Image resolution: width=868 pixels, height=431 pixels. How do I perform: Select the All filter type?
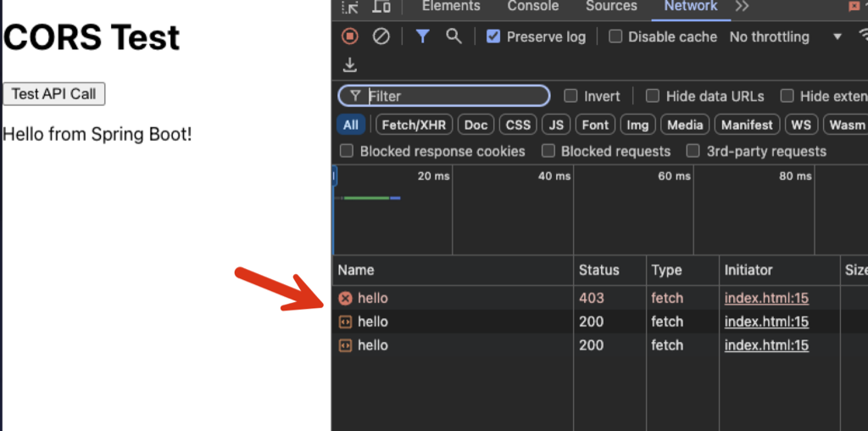click(350, 125)
